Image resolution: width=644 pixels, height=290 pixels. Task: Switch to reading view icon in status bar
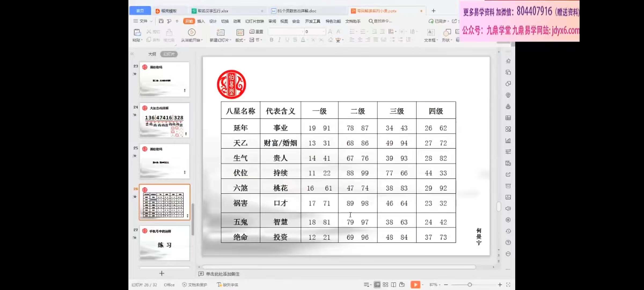(394, 285)
